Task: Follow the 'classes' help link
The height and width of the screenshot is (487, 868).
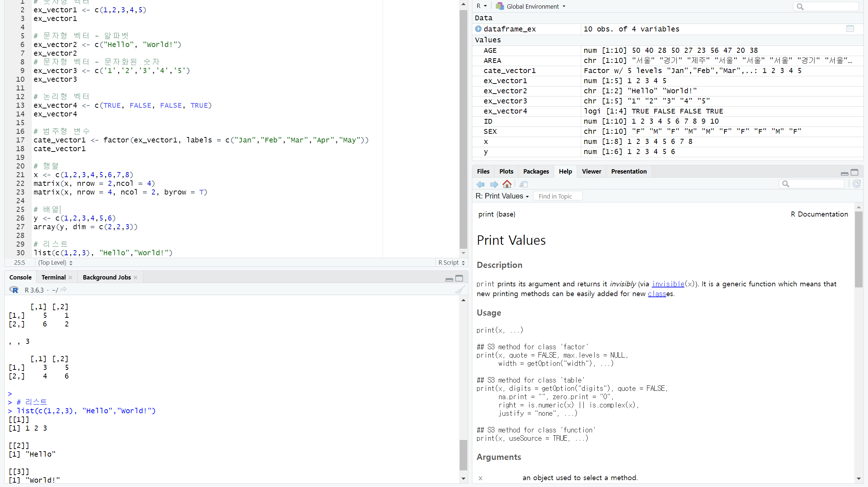Action: point(657,294)
